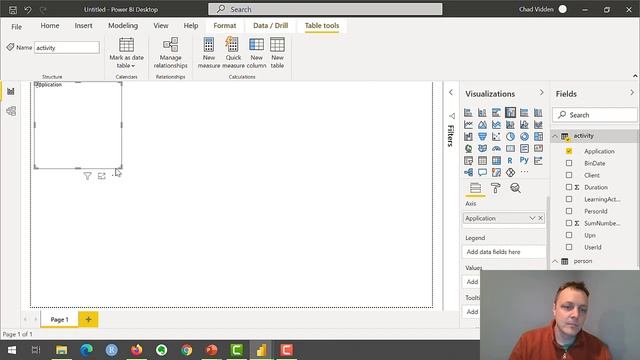Click the Quick measure button

(x=233, y=53)
